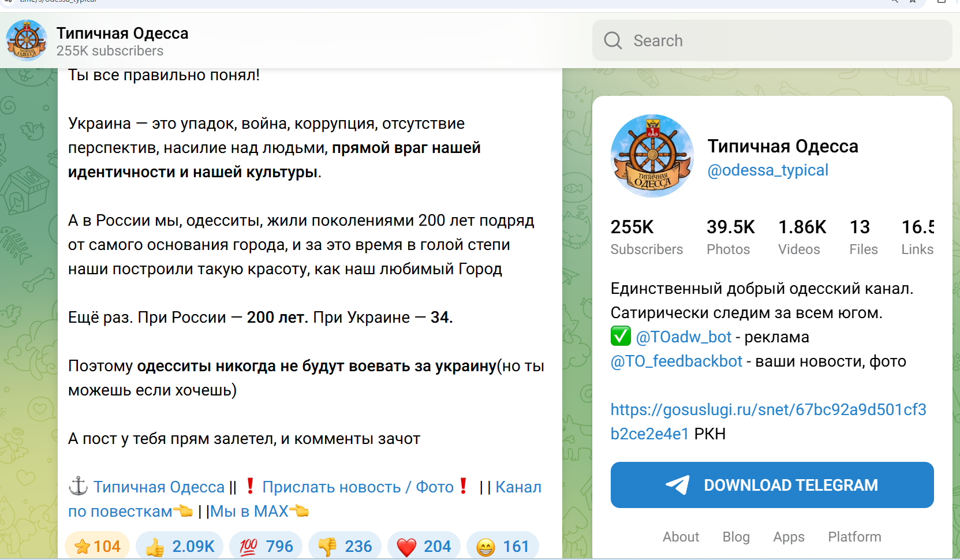This screenshot has width=960, height=560.
Task: Click the bold text 'прямой враг нашей'
Action: pos(406,148)
